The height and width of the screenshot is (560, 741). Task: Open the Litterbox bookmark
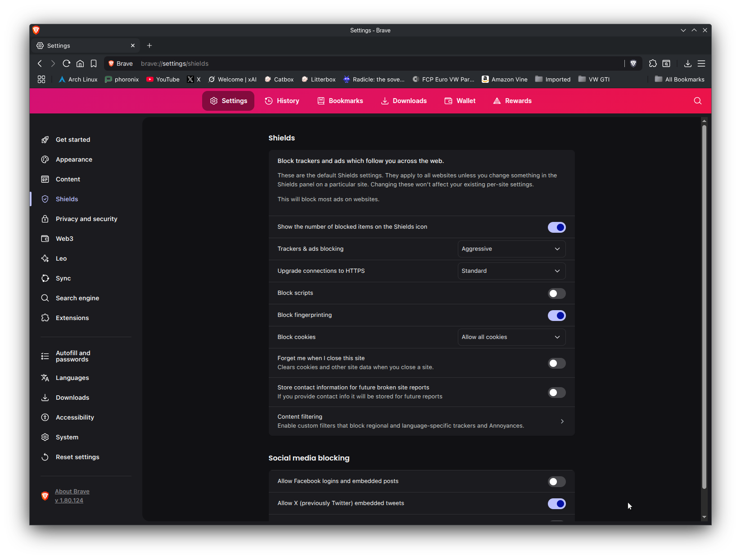319,79
